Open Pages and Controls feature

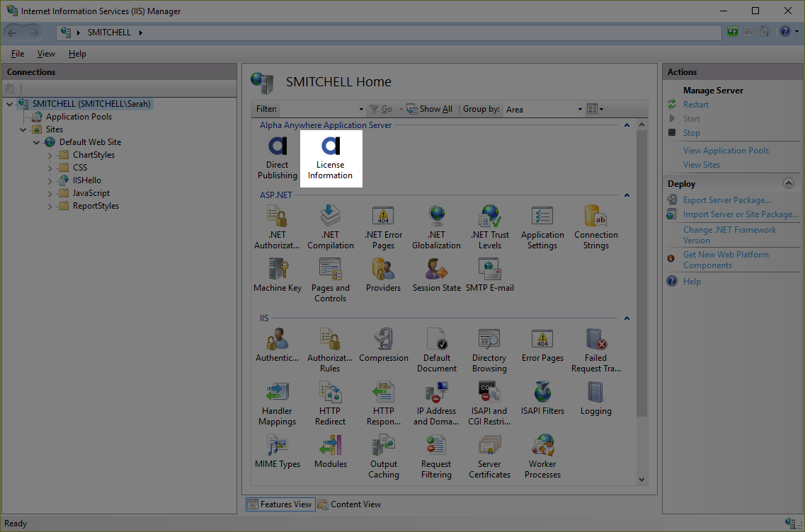331,281
